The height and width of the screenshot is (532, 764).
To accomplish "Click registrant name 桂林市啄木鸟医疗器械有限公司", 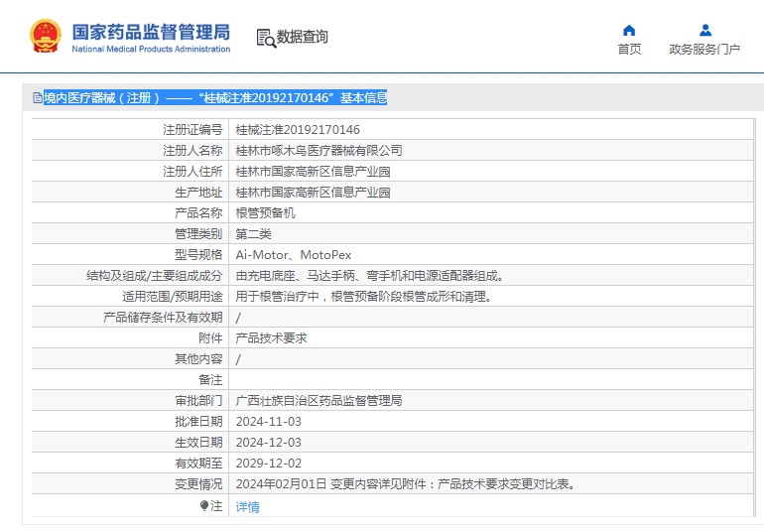I will [319, 151].
